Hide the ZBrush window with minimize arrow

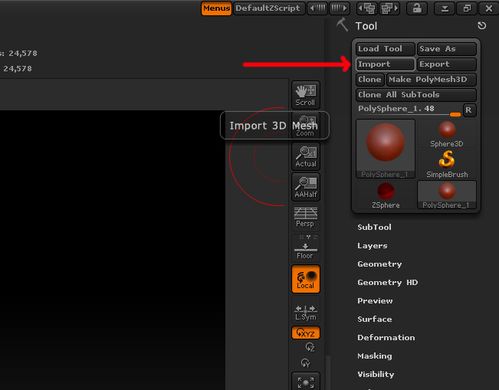445,8
